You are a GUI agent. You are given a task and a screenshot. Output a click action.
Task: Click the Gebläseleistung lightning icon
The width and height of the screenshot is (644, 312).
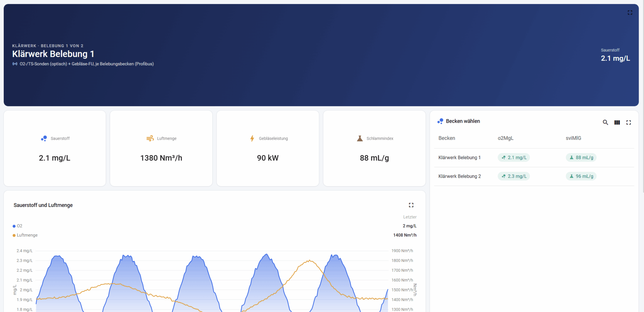pyautogui.click(x=252, y=138)
